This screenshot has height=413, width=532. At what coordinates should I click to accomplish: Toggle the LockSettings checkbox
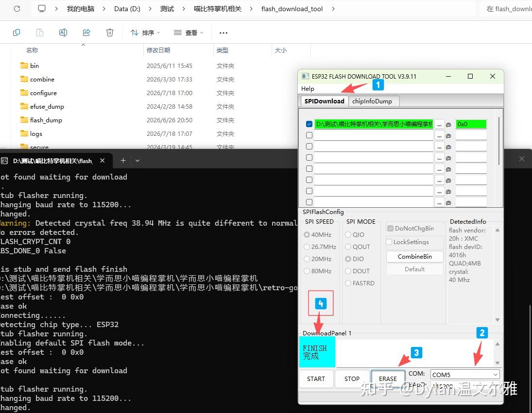pyautogui.click(x=389, y=242)
